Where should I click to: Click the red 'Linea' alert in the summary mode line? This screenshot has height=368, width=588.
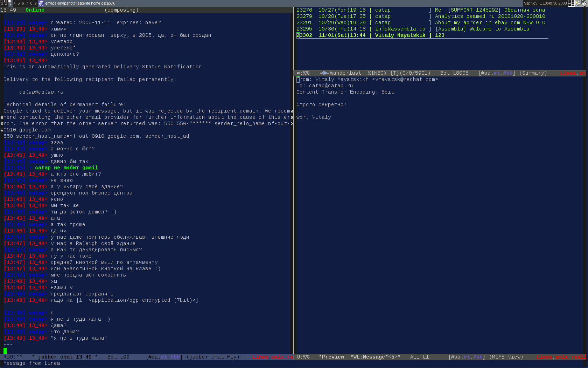pos(568,73)
